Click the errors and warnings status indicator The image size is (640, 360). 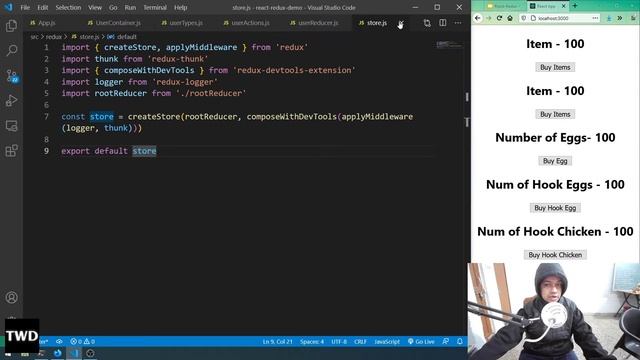82,341
